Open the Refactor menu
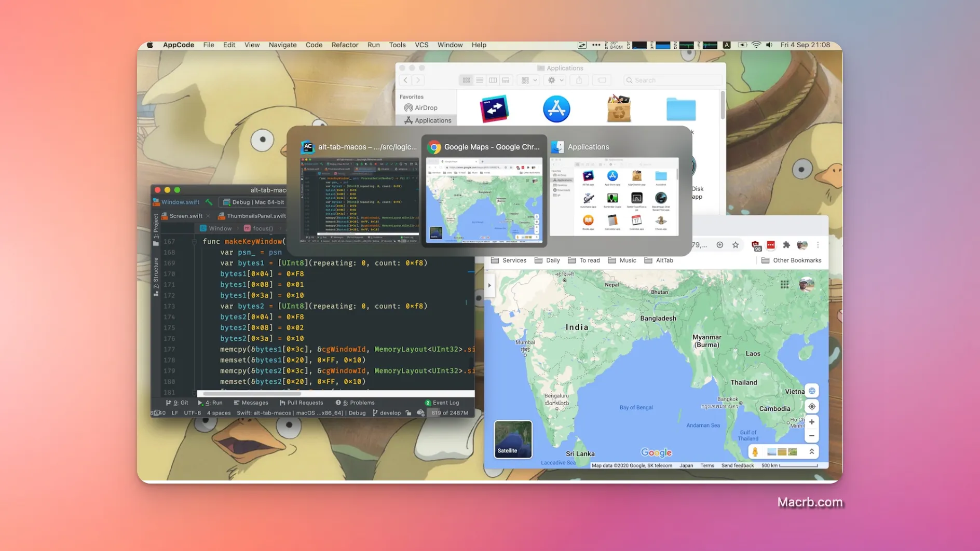Screen dimensions: 980x551 pyautogui.click(x=345, y=45)
